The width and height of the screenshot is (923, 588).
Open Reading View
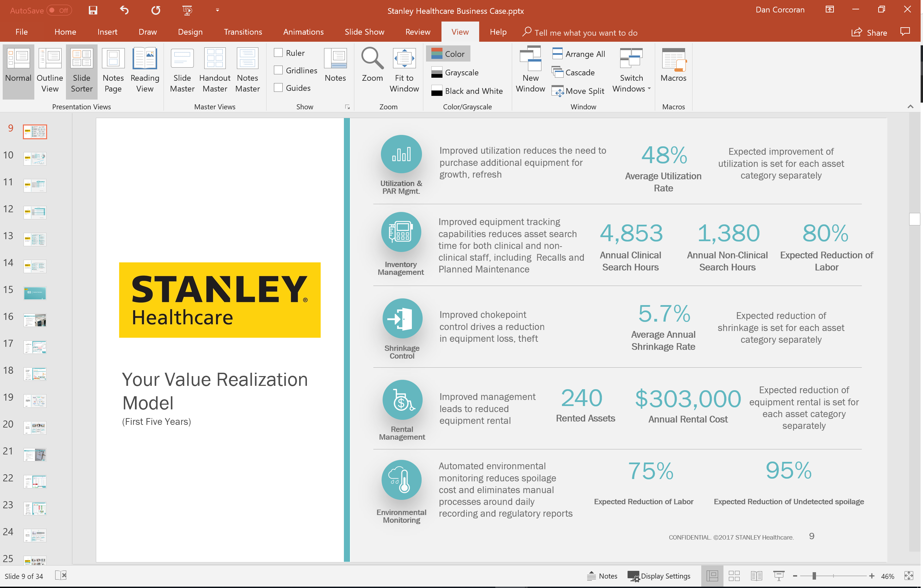pyautogui.click(x=145, y=71)
